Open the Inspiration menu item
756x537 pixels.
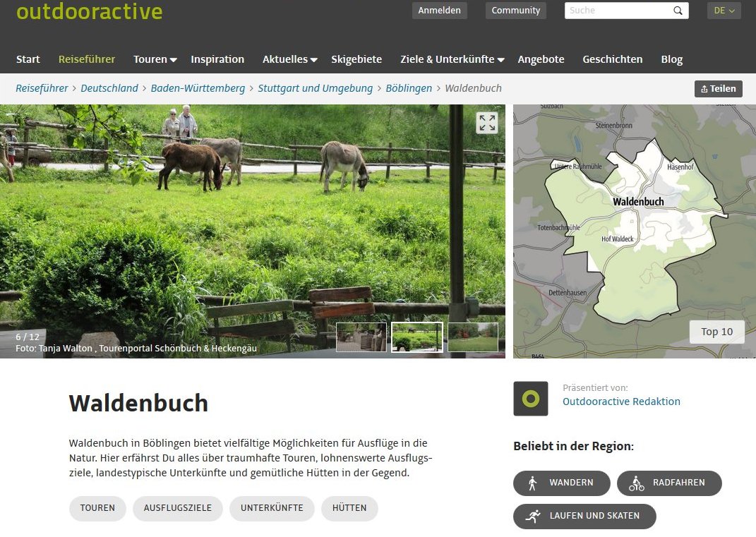click(217, 59)
